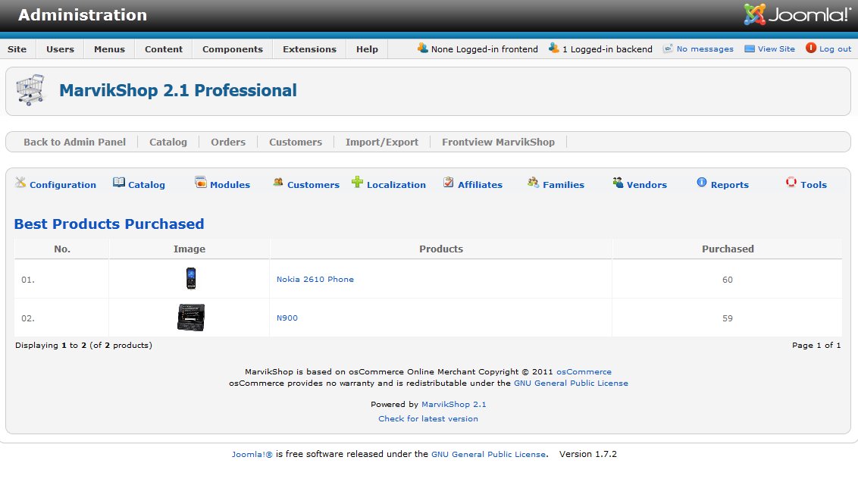858x504 pixels.
Task: Click the lifebuoy Tools icon
Action: (x=791, y=182)
